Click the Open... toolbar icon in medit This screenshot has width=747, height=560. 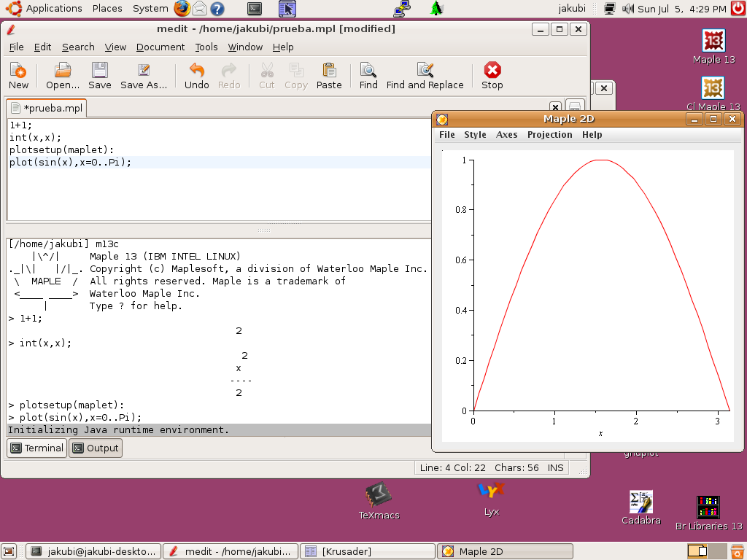coord(63,76)
